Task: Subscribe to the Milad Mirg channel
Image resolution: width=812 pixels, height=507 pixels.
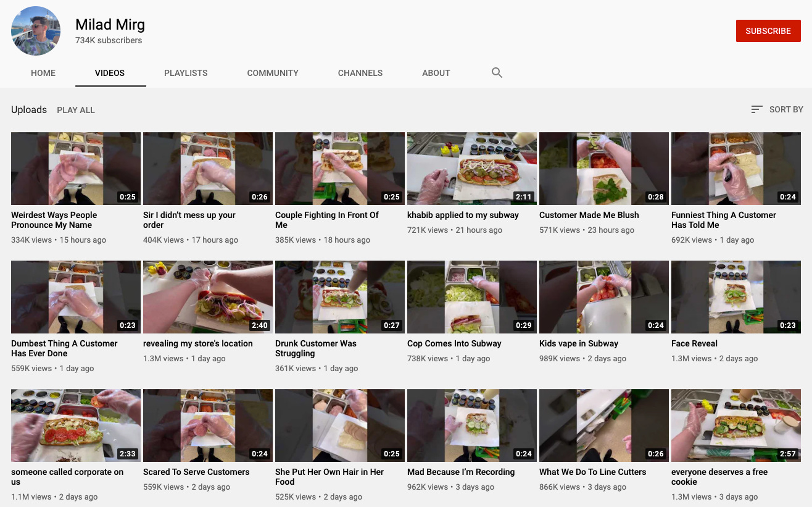Action: point(768,31)
